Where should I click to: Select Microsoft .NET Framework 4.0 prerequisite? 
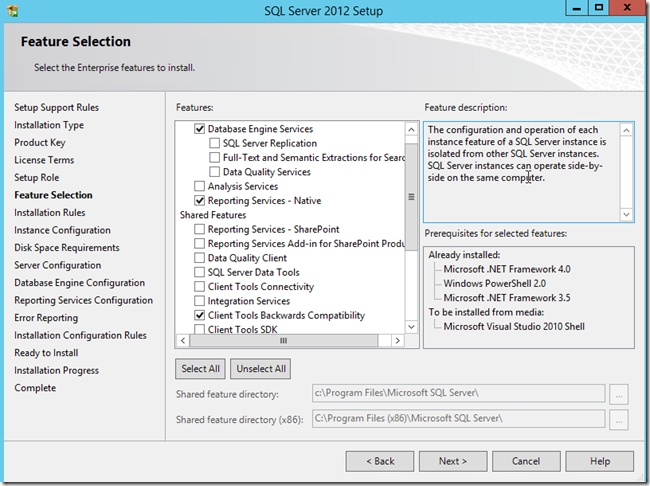pos(507,269)
